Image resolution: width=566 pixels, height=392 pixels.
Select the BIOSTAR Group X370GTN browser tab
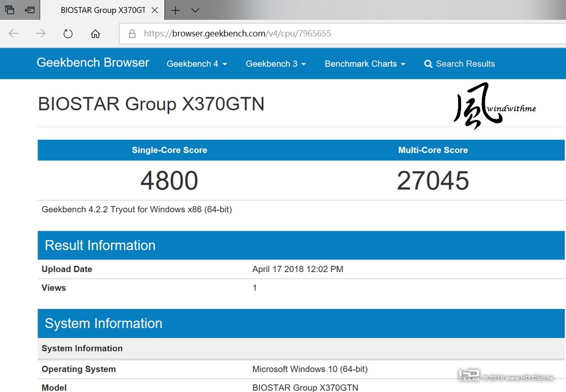coord(102,10)
